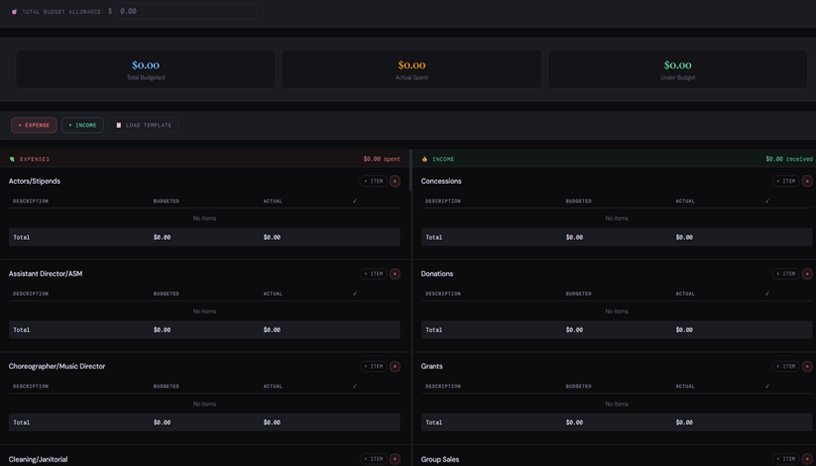Add item to Grants
The image size is (816, 466).
pyautogui.click(x=785, y=367)
